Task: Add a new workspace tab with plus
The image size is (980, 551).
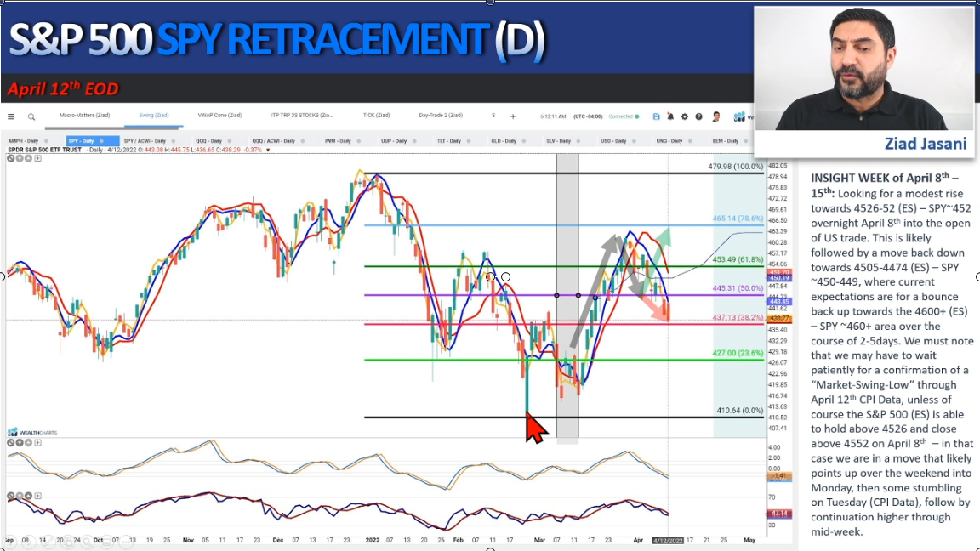Action: pyautogui.click(x=513, y=116)
